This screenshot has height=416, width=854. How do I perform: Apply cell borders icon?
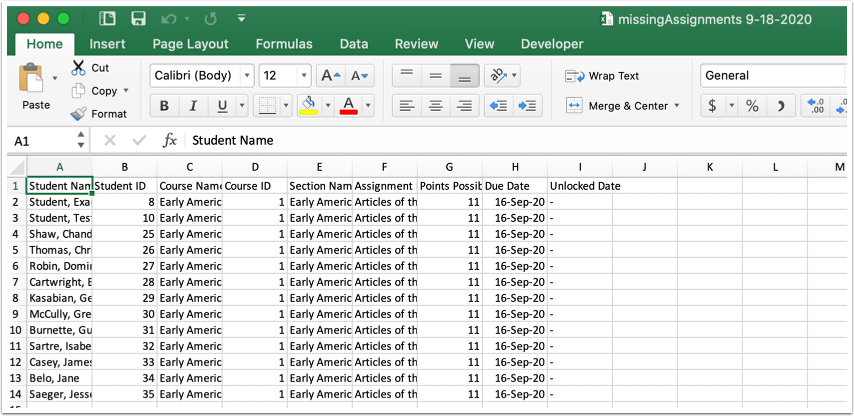[267, 106]
